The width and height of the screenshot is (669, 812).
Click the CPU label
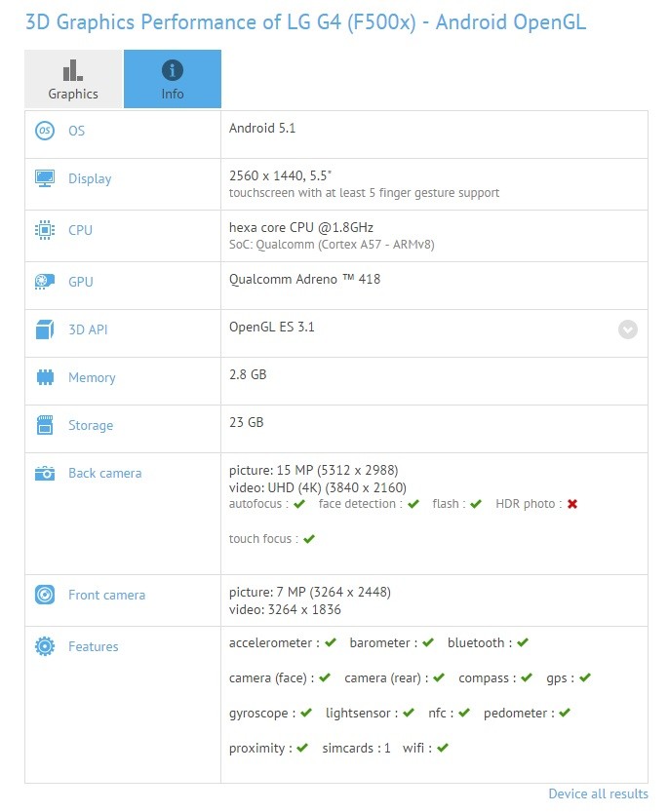click(x=80, y=230)
